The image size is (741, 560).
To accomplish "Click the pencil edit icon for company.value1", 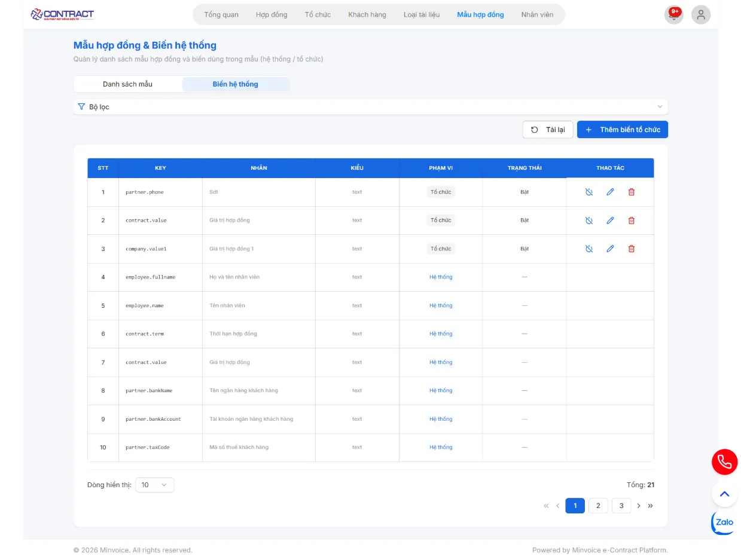I will [x=610, y=249].
